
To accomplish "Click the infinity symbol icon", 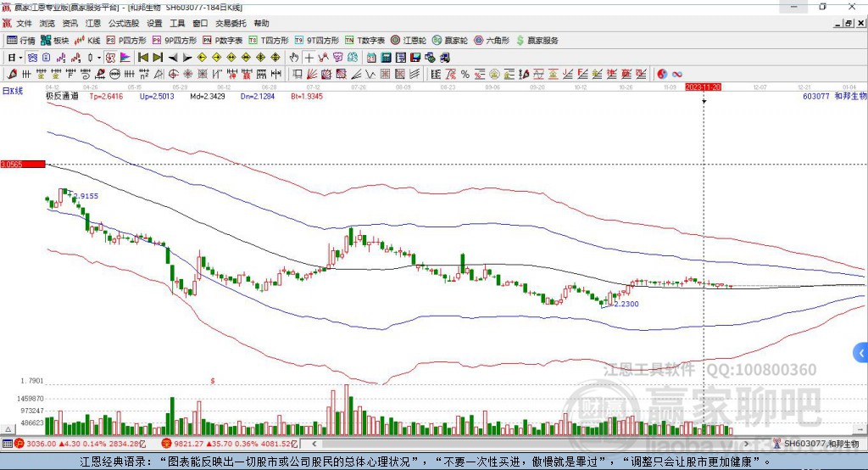I will (x=678, y=74).
